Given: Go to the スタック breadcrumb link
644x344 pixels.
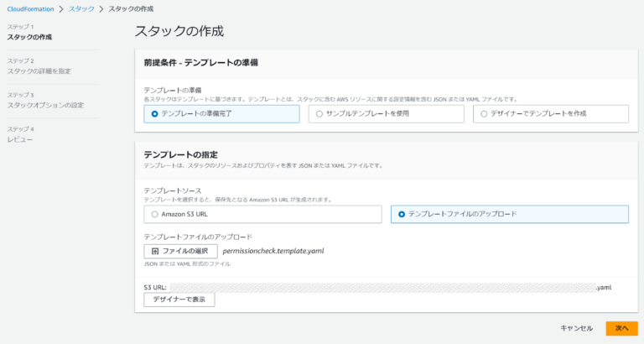Looking at the screenshot, I should tap(81, 9).
